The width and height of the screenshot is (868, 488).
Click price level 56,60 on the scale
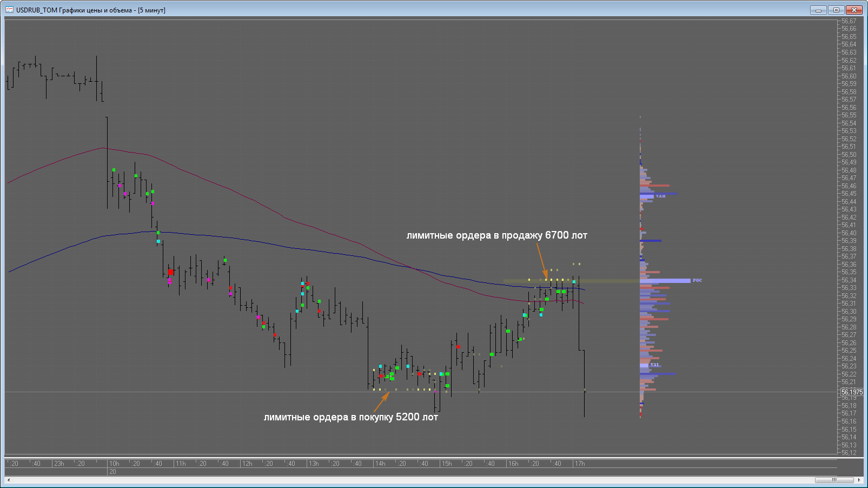point(849,76)
